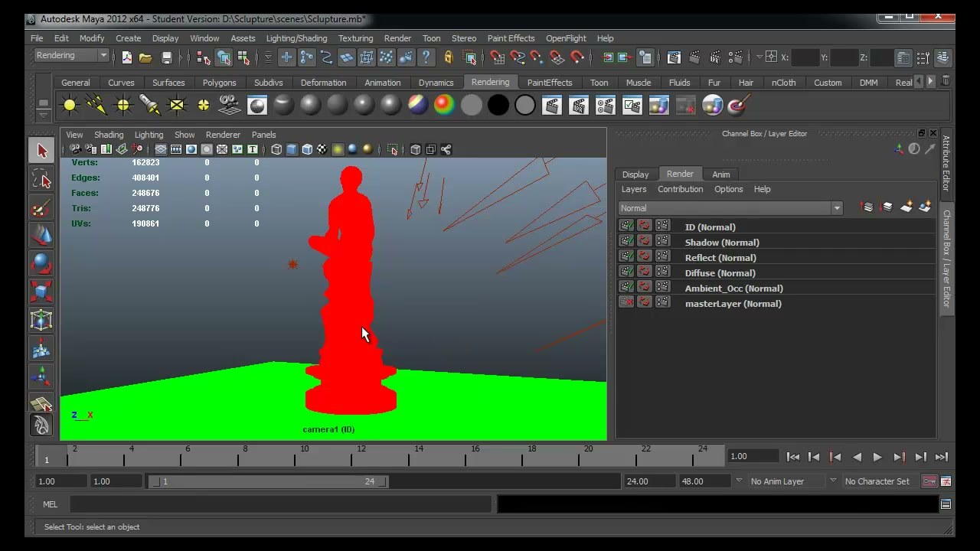980x551 pixels.
Task: Create new empty render layer
Action: coord(906,207)
